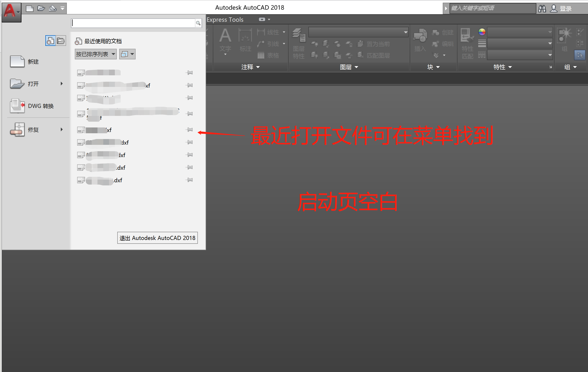The image size is (588, 372).
Task: Click the search magnifier icon in menu search box
Action: [x=198, y=23]
